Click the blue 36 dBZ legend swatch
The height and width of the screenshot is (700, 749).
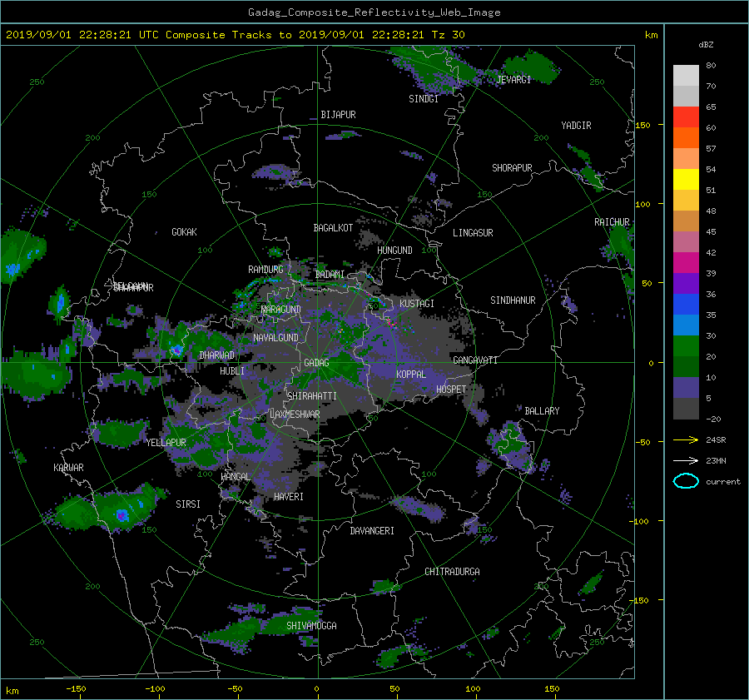(686, 304)
